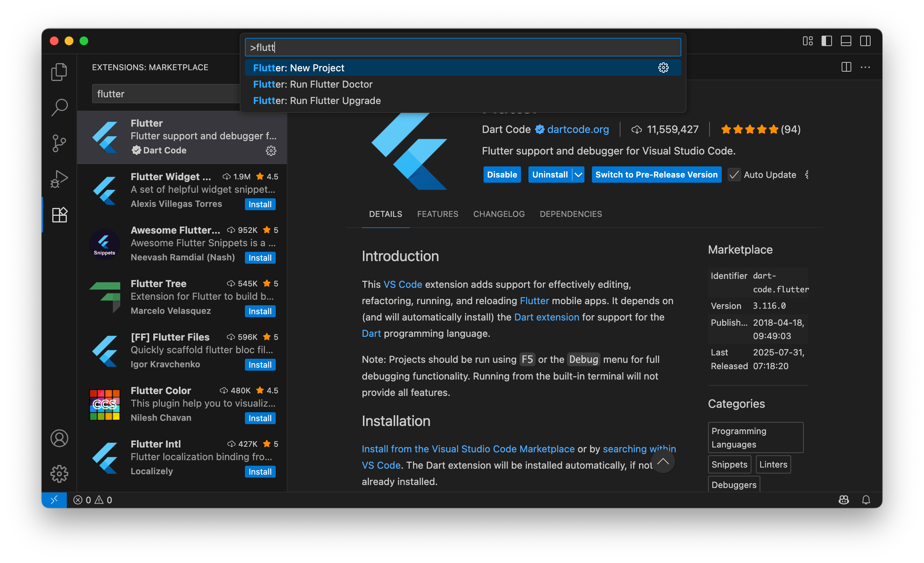Image resolution: width=924 pixels, height=563 pixels.
Task: Open the Dart extension link
Action: coord(546,317)
